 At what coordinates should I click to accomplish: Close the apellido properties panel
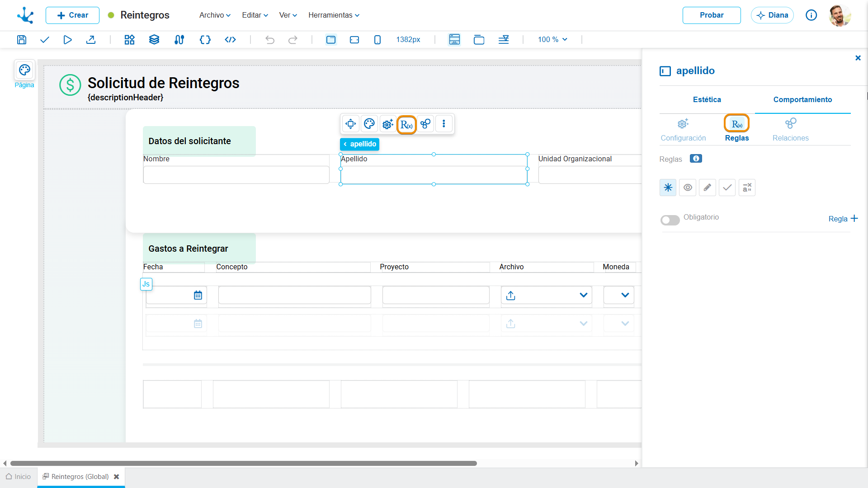tap(858, 58)
